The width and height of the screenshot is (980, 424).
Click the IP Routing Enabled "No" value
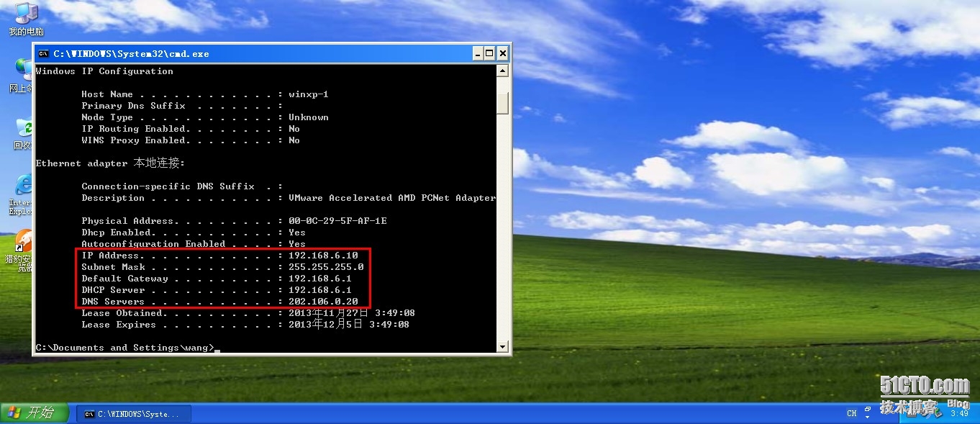click(294, 129)
